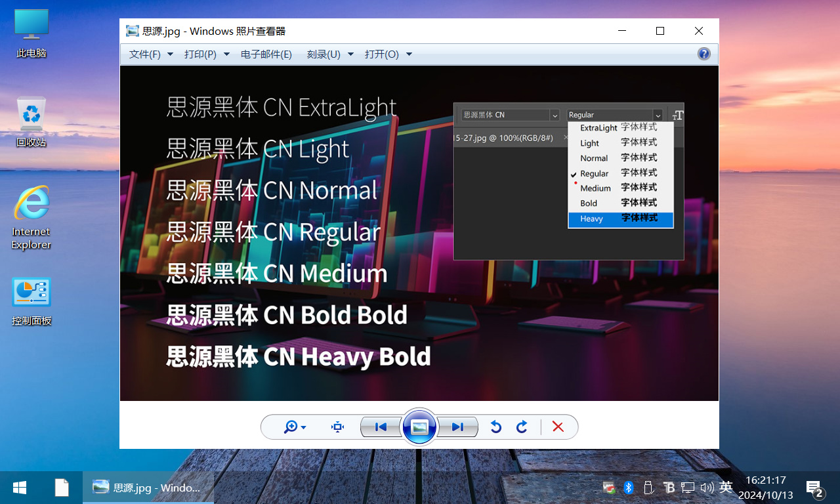
Task: Open the taskbar clock and date
Action: coord(766,488)
